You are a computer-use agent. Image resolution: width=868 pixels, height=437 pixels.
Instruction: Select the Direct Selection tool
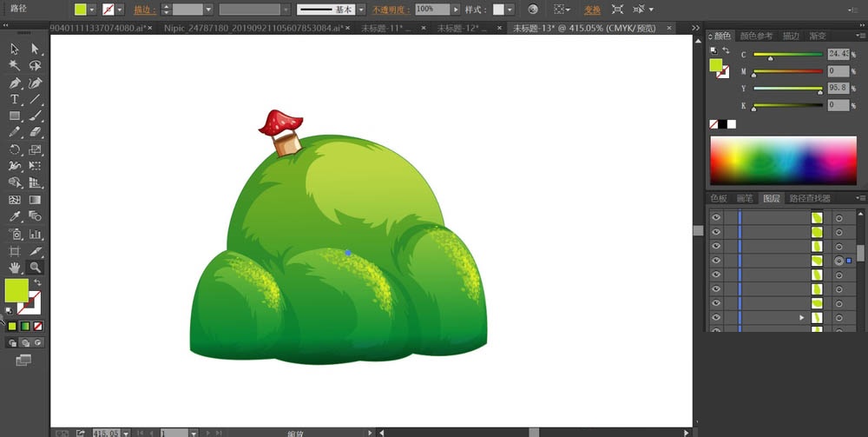pos(36,49)
